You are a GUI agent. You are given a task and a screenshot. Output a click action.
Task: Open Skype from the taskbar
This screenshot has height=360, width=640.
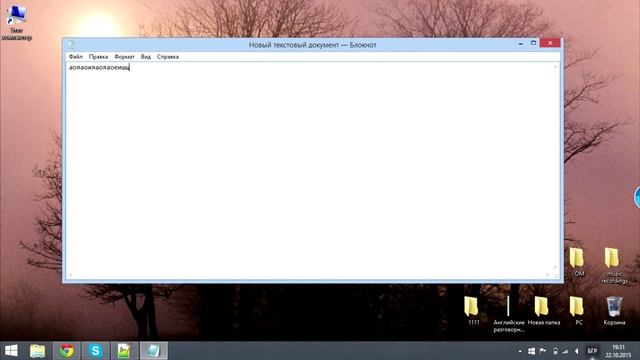tap(96, 351)
